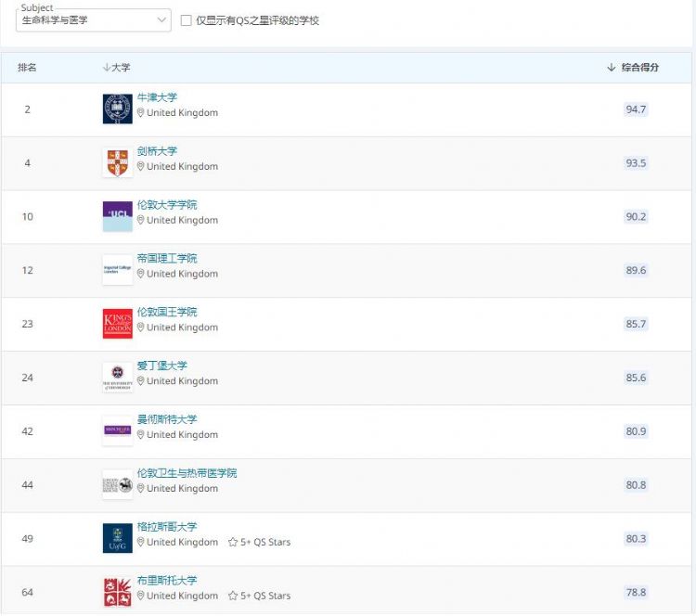Click the down-arrow icon beside 综合得分 header

point(612,68)
